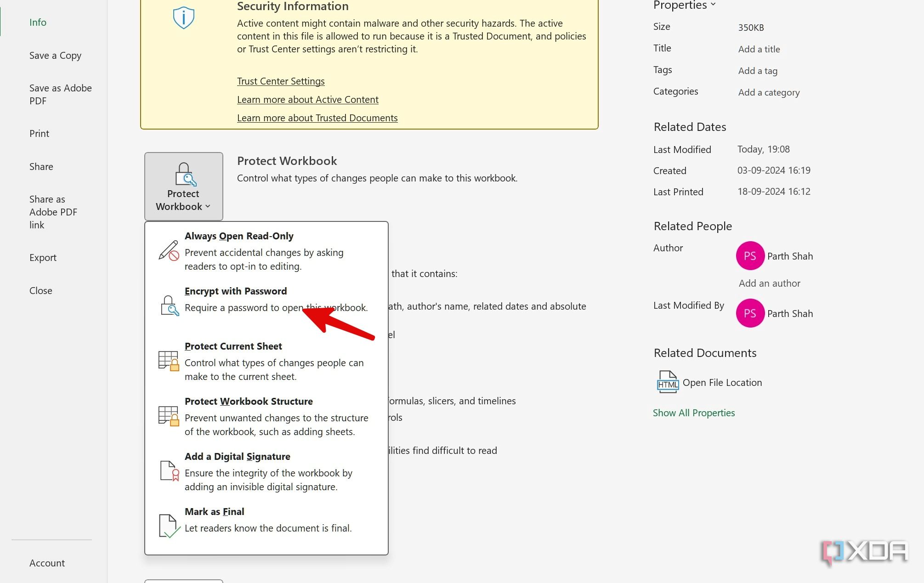Viewport: 924px width, 583px height.
Task: Expand the Properties dropdown chevron
Action: (713, 5)
